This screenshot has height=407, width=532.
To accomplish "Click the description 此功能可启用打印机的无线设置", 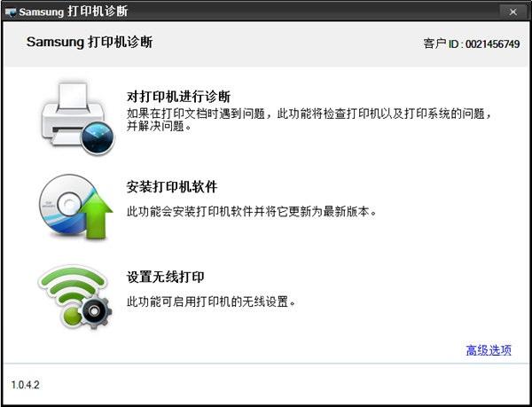I will click(211, 301).
